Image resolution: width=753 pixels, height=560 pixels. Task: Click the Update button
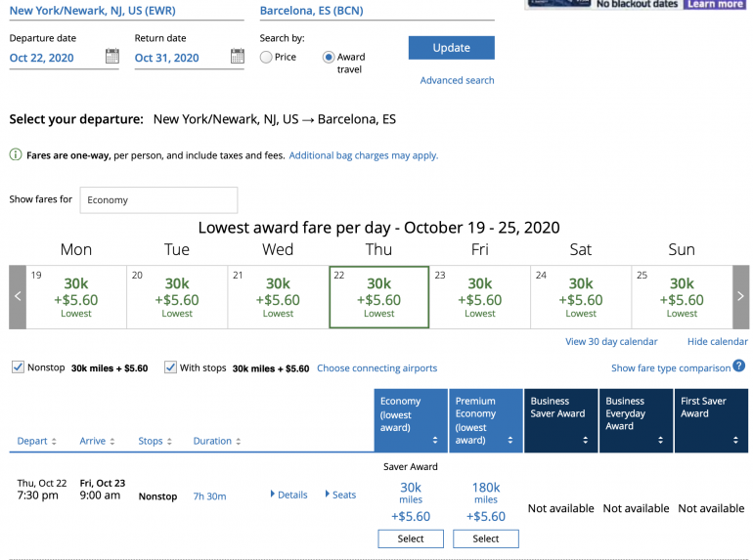[x=451, y=48]
